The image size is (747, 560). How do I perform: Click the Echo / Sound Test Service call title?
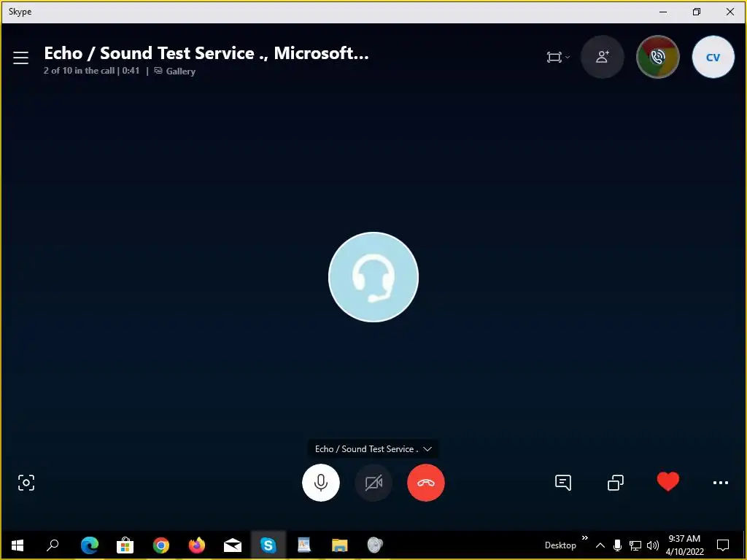point(206,52)
